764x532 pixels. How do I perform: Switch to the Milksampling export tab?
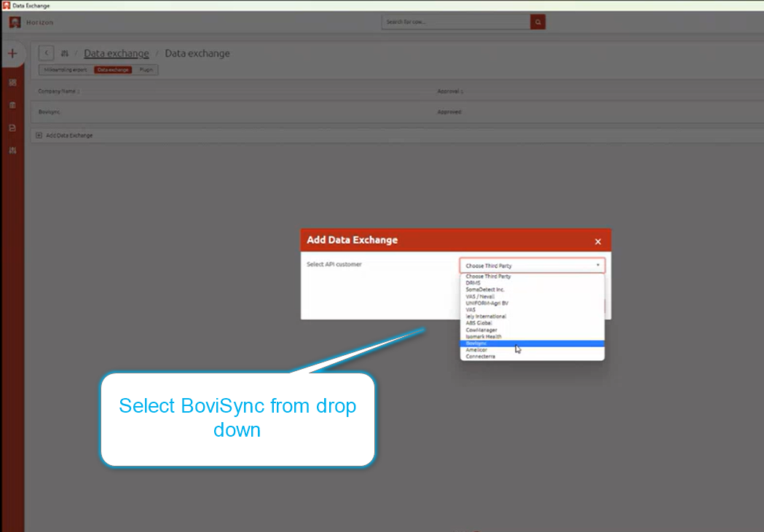66,70
